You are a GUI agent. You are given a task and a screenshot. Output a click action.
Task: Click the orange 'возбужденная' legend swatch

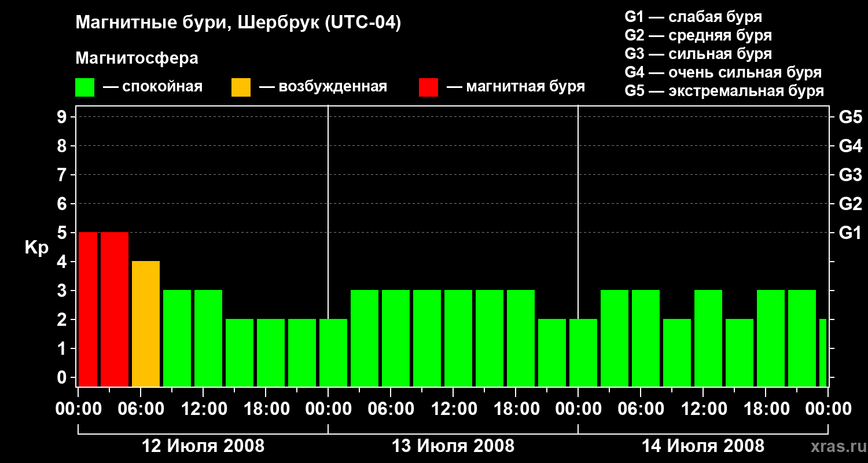coord(241,87)
